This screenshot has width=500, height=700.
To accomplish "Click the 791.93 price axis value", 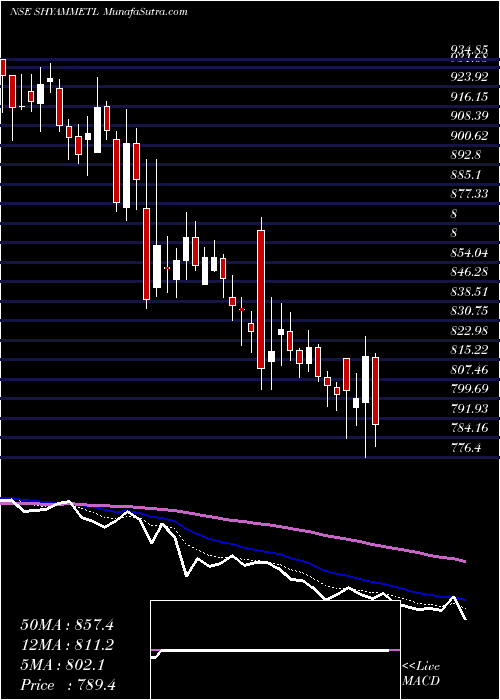I will pos(469,408).
